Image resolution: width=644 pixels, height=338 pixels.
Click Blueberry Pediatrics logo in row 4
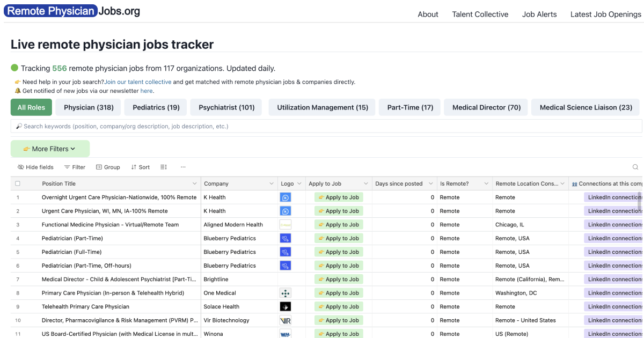coord(286,238)
